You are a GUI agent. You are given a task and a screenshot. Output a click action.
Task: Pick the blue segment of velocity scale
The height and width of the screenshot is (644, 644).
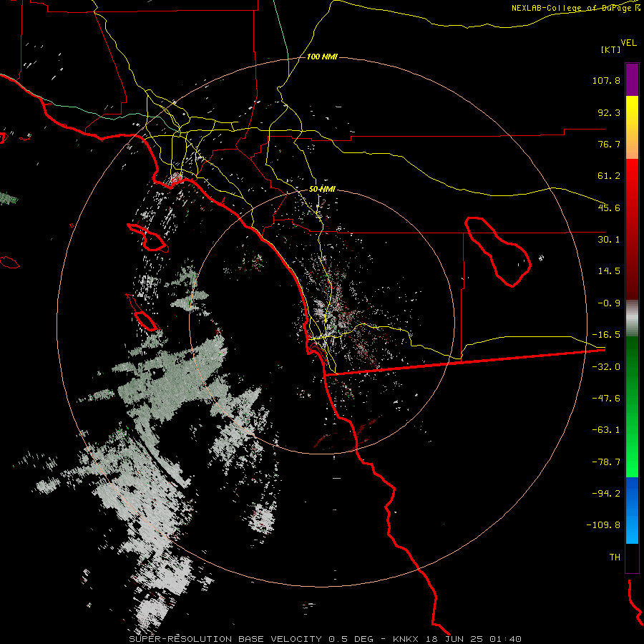click(632, 510)
